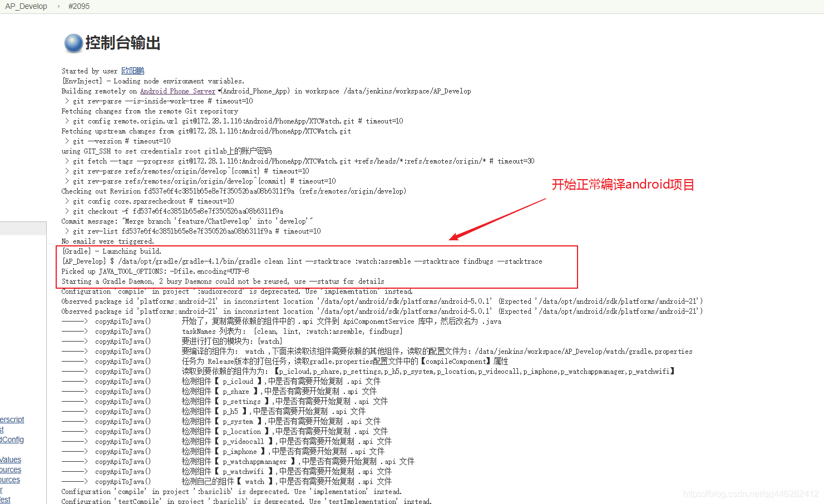This screenshot has width=824, height=504.
Task: Click the ':audiorecord is deprecated' configuration line
Action: point(238,291)
